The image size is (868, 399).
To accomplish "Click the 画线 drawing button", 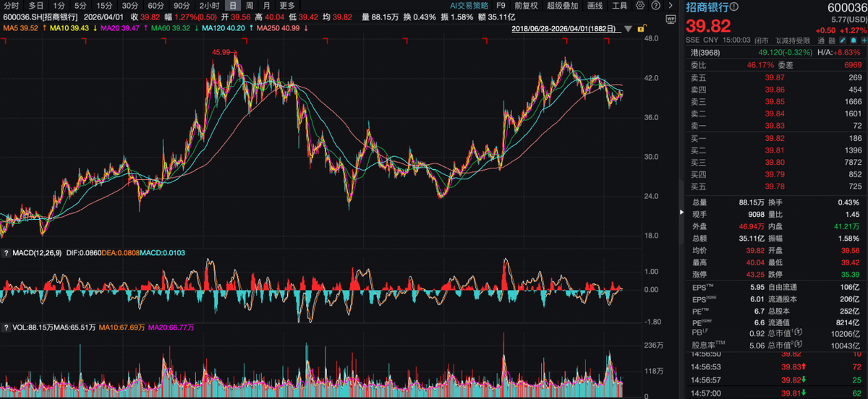I will point(595,5).
